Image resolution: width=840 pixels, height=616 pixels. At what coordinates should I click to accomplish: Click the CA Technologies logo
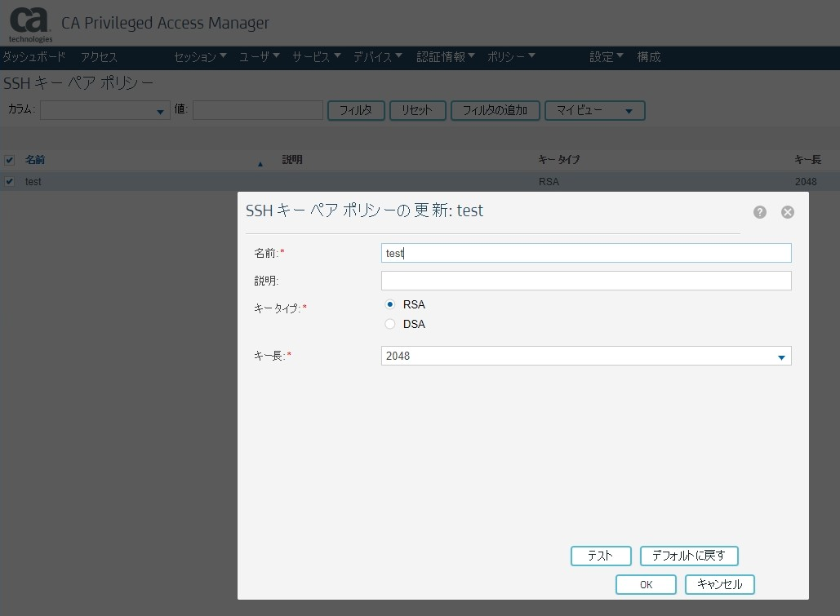coord(30,24)
